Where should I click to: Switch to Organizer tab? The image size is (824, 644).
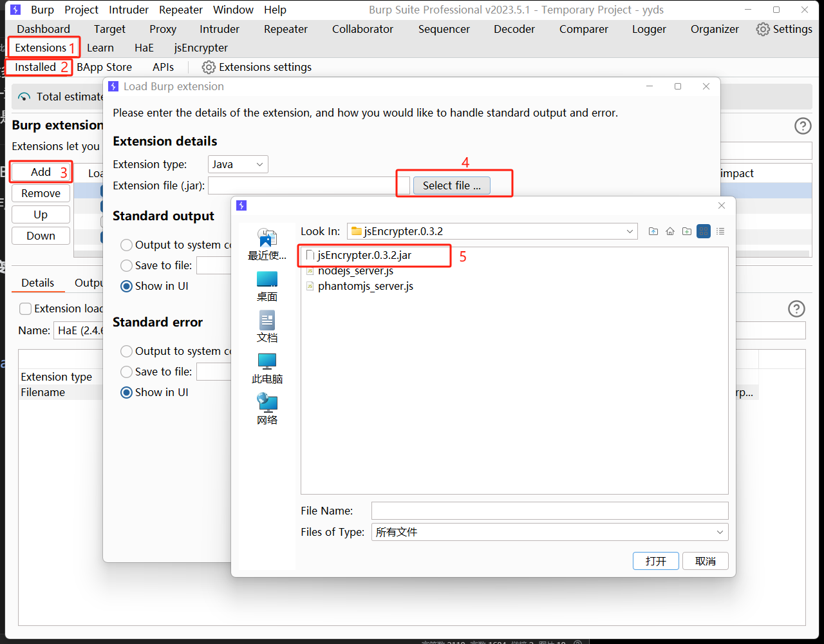click(715, 29)
